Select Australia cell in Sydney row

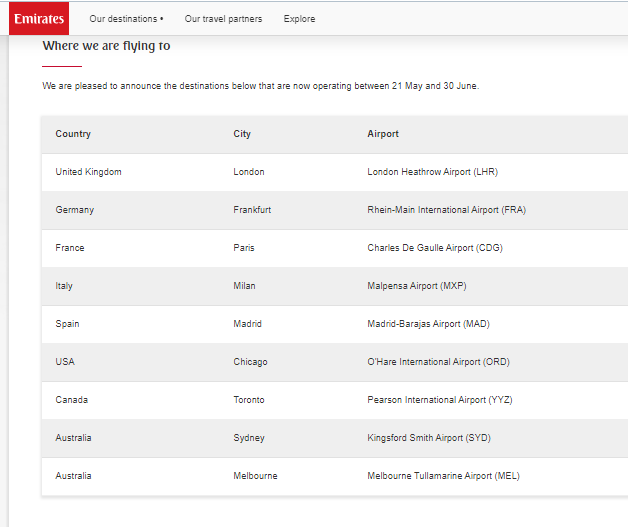tap(73, 438)
